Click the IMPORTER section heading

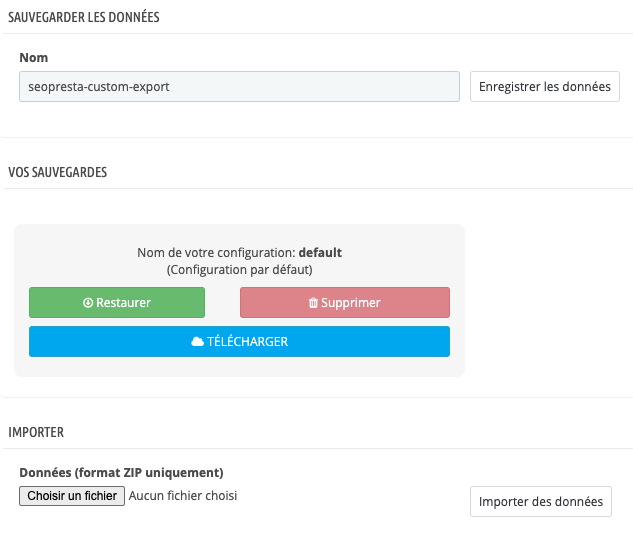(x=36, y=432)
